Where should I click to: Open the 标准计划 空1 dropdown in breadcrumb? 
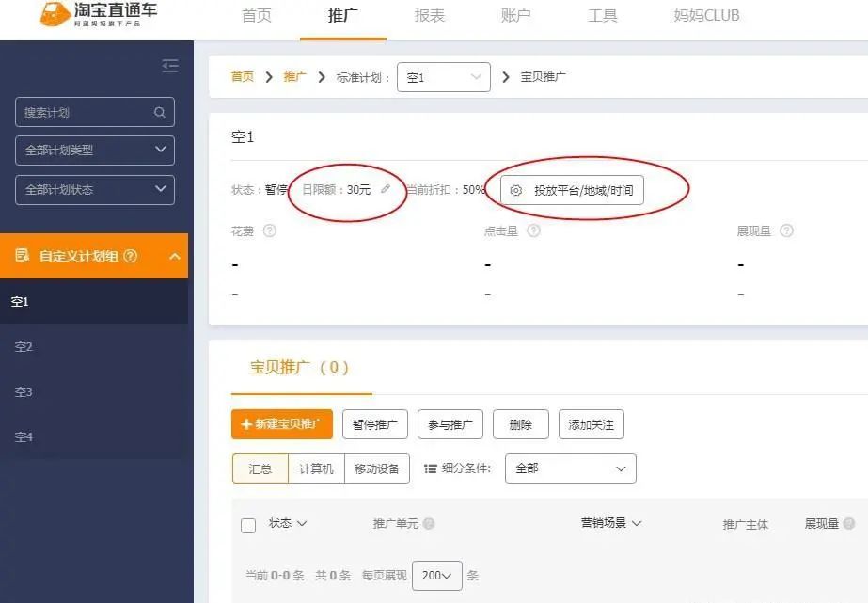[x=443, y=77]
